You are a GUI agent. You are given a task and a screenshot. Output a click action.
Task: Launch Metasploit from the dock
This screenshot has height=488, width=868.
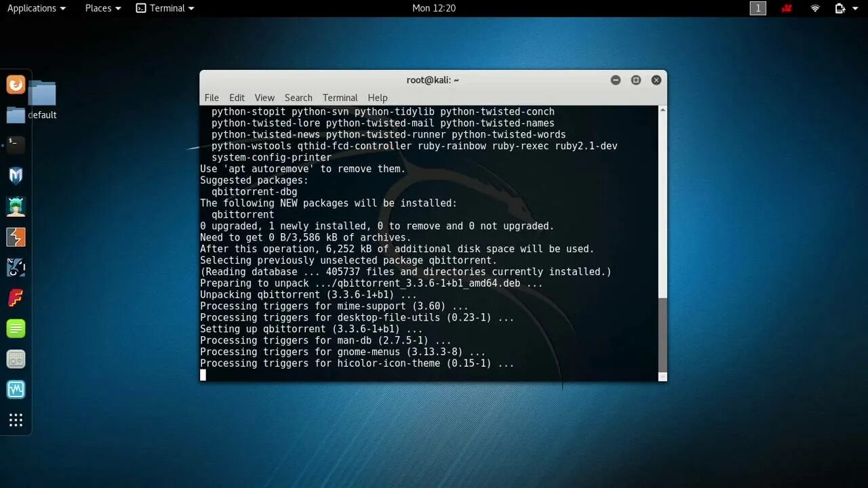coord(16,176)
